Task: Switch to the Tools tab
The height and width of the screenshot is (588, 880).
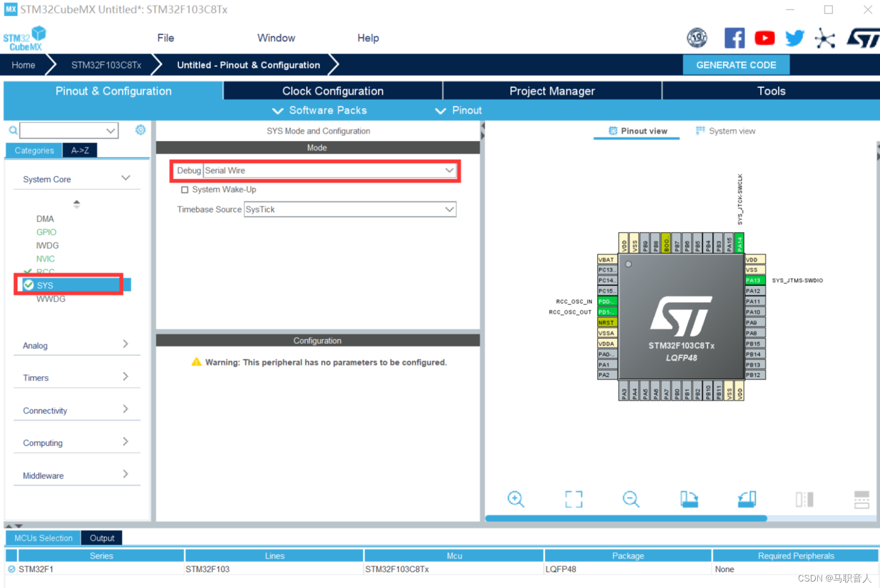Action: (771, 91)
